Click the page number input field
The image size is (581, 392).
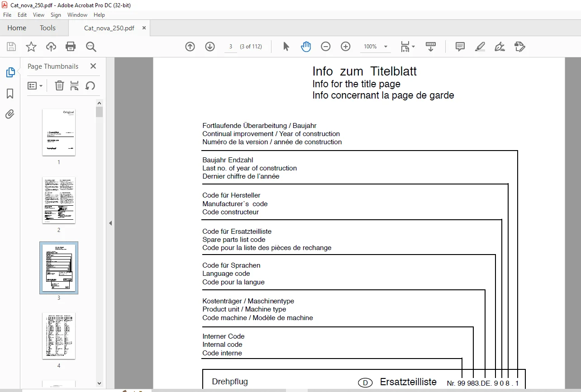(230, 47)
